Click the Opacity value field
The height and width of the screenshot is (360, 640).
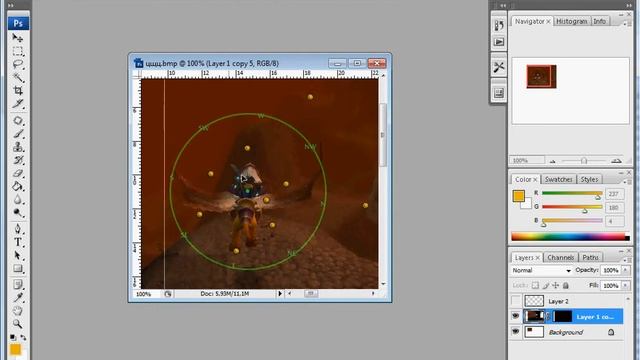(x=611, y=270)
